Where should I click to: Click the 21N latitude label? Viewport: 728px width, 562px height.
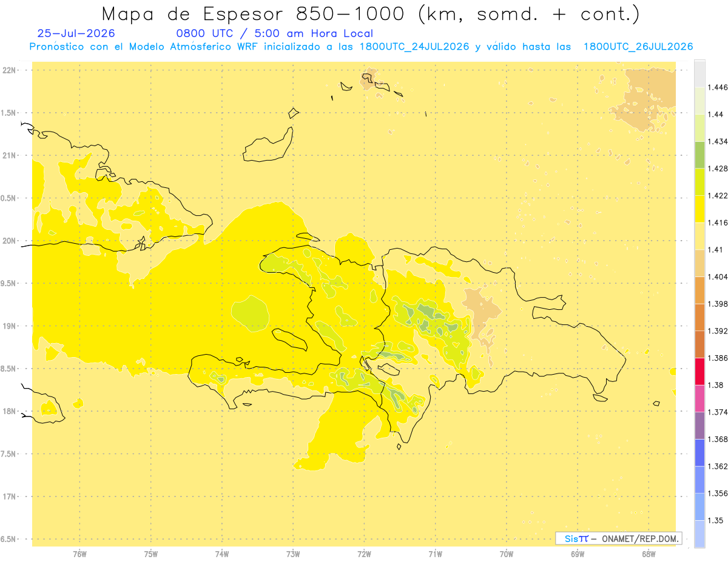coord(10,155)
